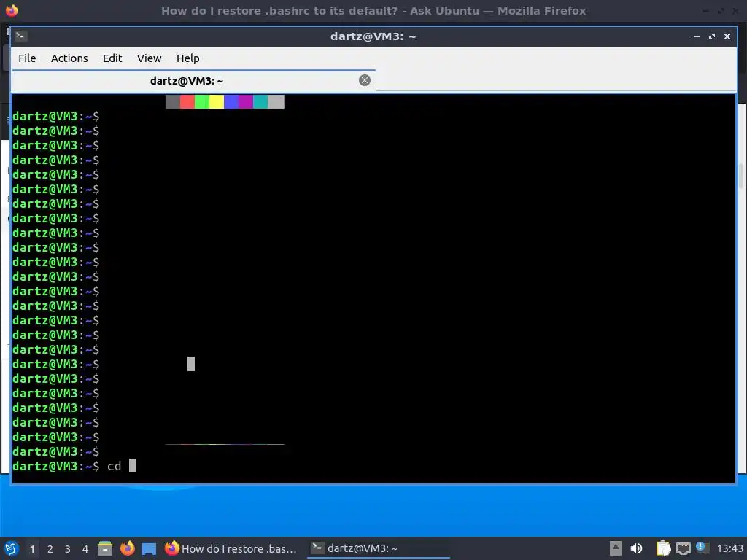Open the update notifier tray icon

click(x=702, y=548)
